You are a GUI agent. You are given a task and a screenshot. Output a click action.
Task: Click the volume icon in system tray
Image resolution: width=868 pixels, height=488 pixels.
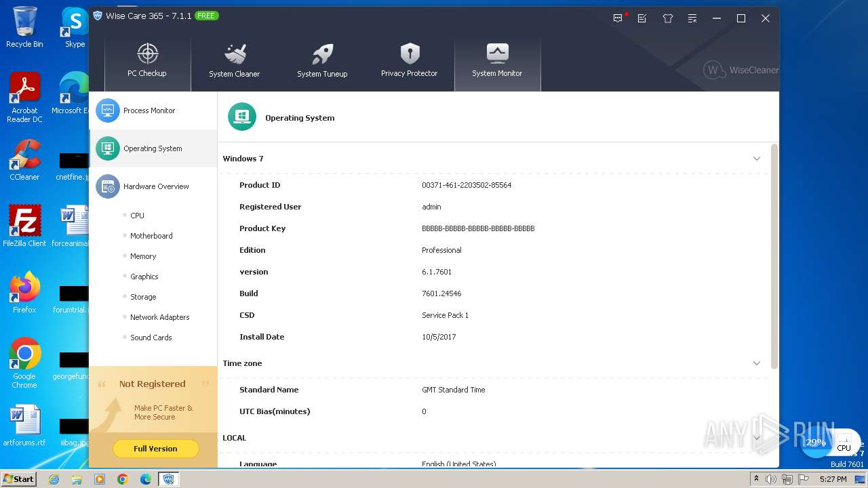pyautogui.click(x=771, y=479)
